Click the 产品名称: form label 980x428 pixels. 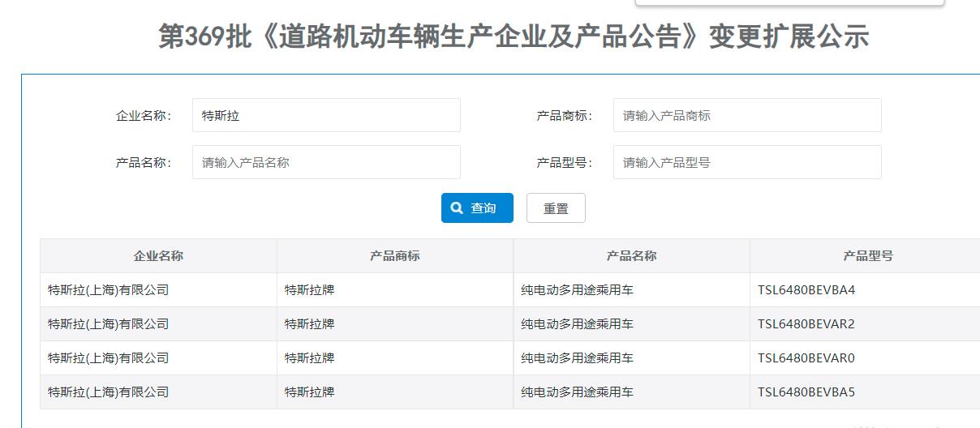point(144,163)
